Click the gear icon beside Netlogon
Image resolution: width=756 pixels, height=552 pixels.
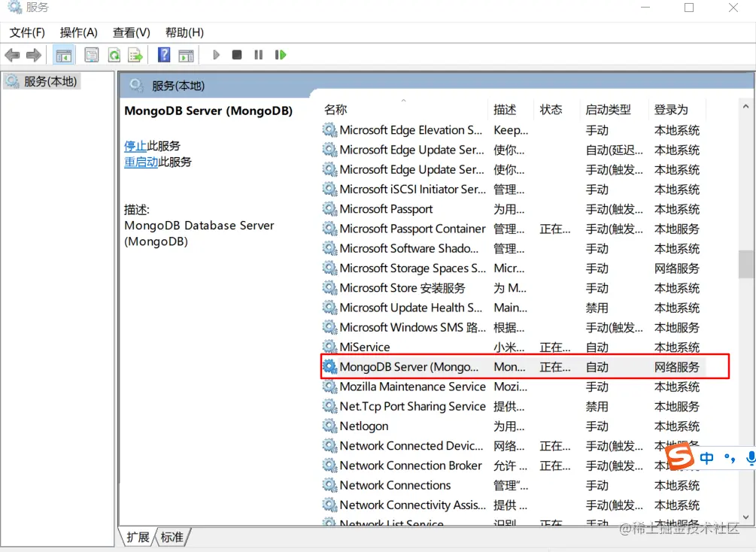(329, 426)
